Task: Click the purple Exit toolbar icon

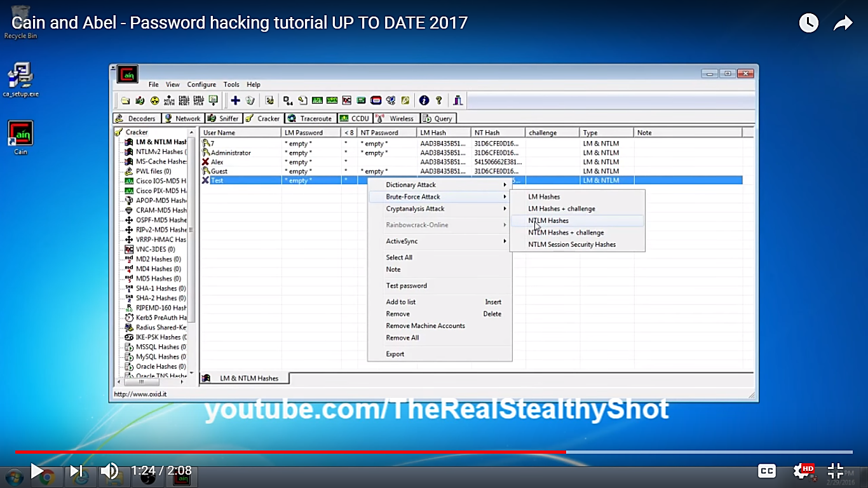Action: tap(458, 100)
